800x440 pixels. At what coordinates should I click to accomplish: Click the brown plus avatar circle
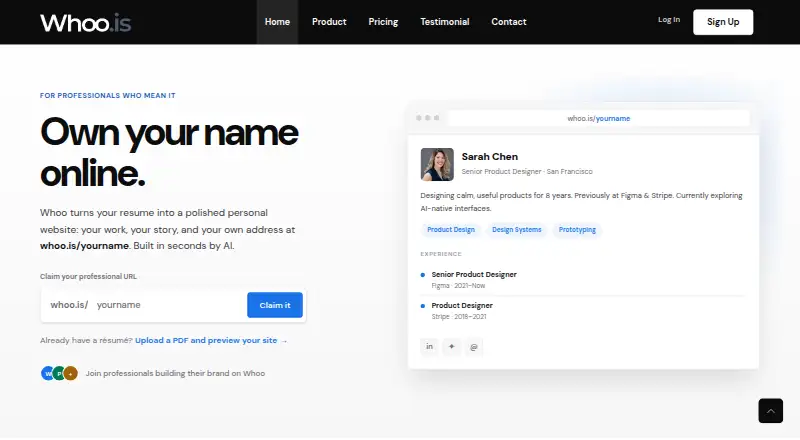71,373
